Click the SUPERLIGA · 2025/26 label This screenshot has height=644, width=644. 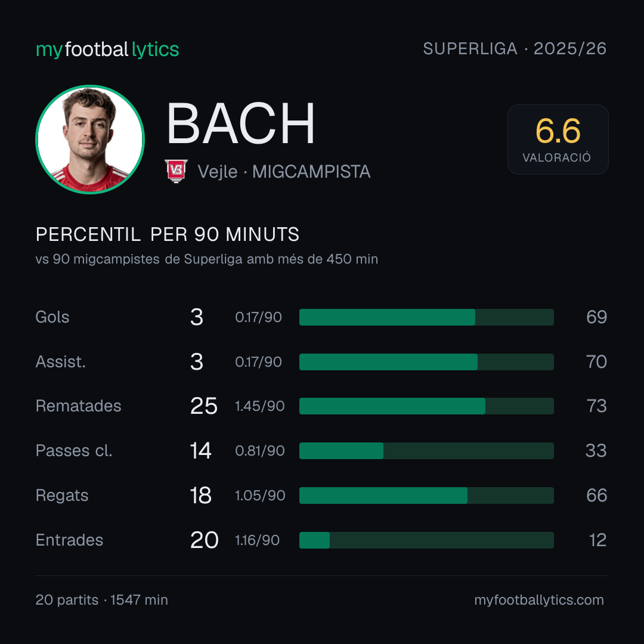point(515,48)
